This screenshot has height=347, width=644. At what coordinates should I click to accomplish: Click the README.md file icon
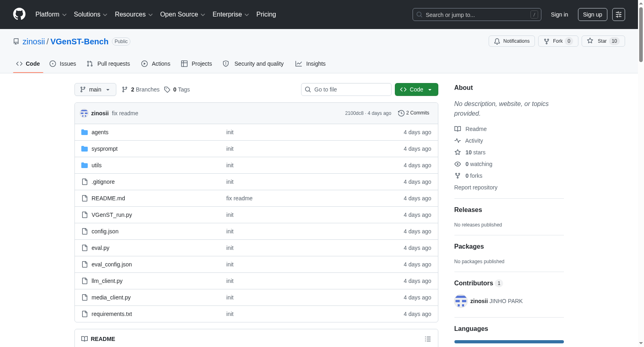click(85, 198)
